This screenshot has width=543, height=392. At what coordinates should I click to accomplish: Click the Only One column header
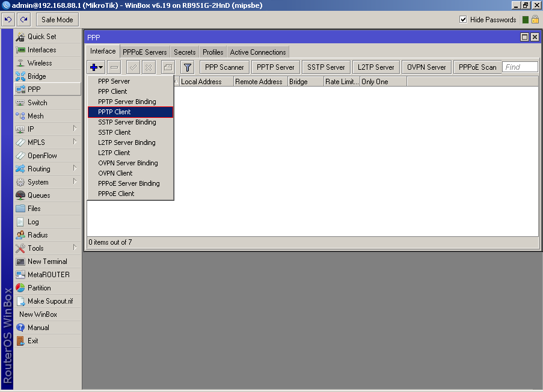pyautogui.click(x=384, y=82)
